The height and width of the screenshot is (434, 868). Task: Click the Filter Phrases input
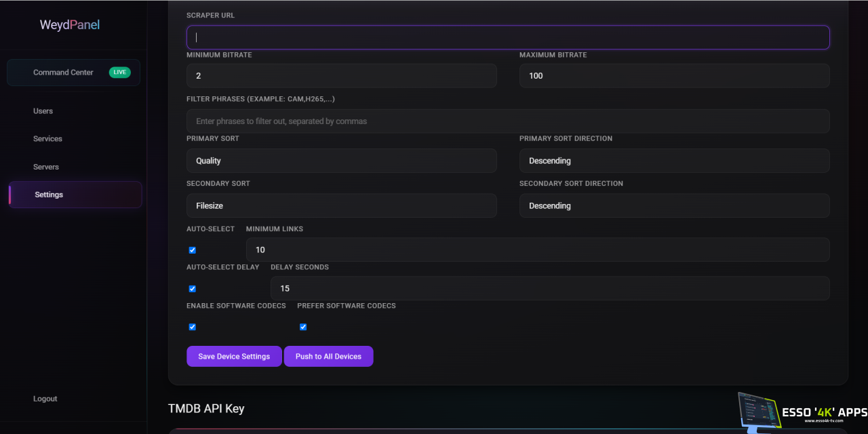[x=508, y=121]
